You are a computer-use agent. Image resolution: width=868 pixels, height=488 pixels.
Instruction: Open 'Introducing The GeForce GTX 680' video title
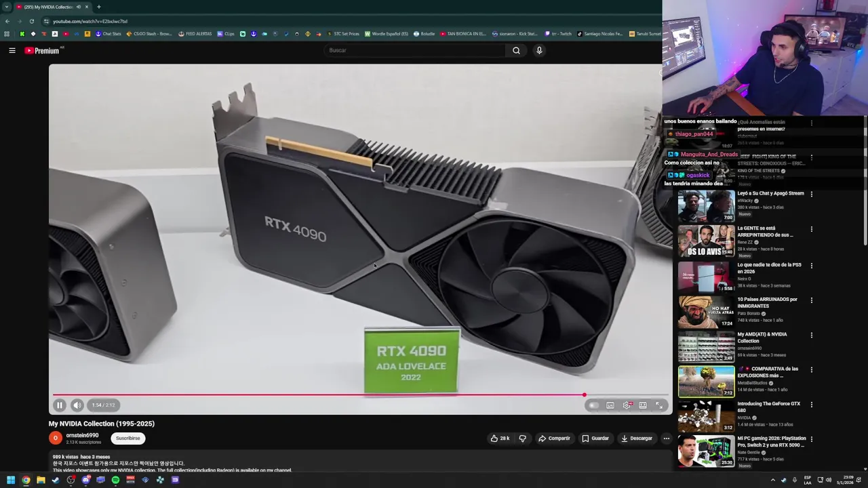coord(768,407)
